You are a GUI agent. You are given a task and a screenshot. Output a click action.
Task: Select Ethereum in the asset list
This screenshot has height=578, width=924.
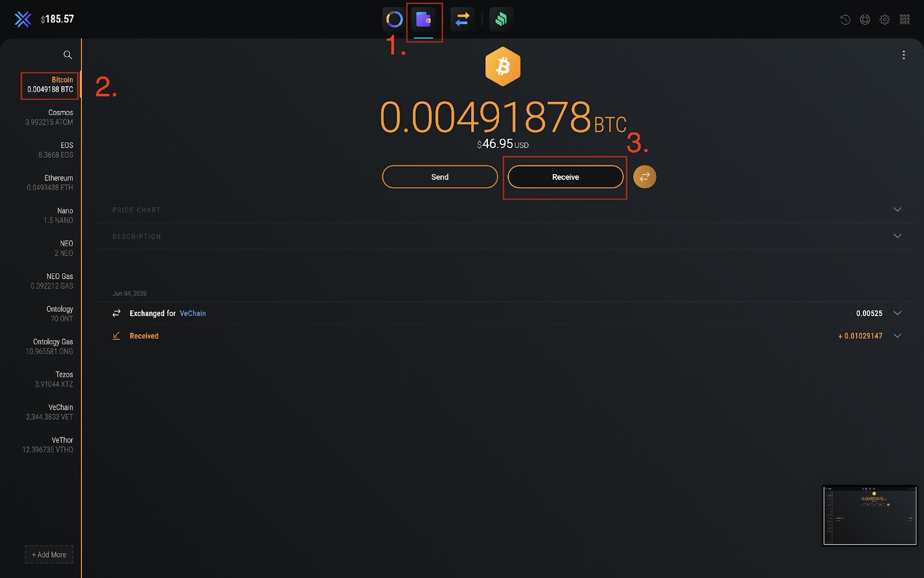click(50, 183)
